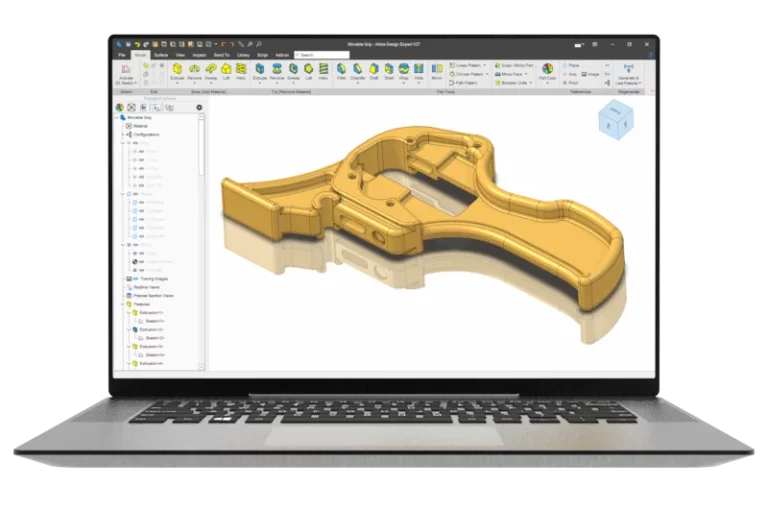The image size is (768, 512).
Task: Expand the Configurations tree node
Action: pyautogui.click(x=123, y=134)
